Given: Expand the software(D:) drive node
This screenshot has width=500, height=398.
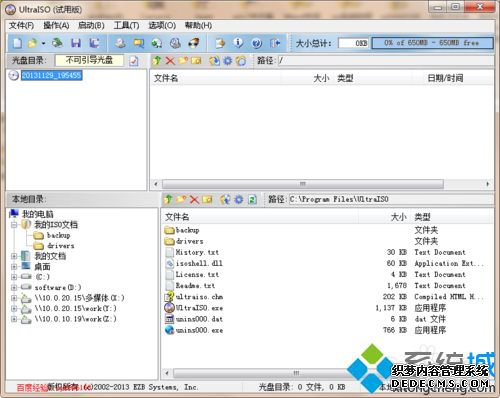Looking at the screenshot, I should [14, 287].
